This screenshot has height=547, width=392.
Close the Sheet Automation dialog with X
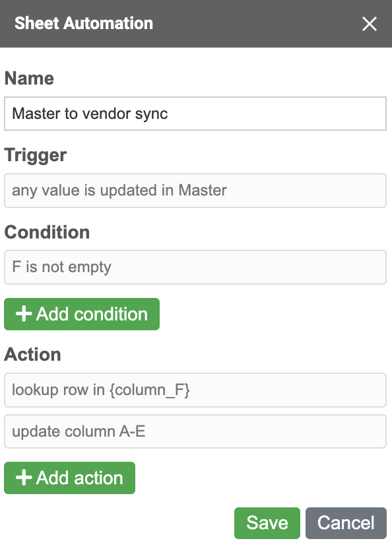(x=370, y=24)
